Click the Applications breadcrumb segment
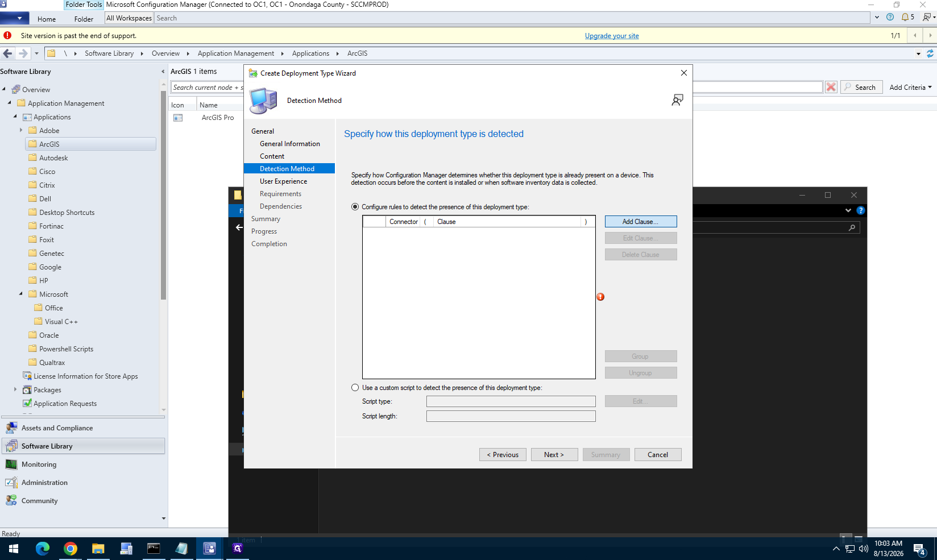Viewport: 937px width, 560px height. [310, 53]
